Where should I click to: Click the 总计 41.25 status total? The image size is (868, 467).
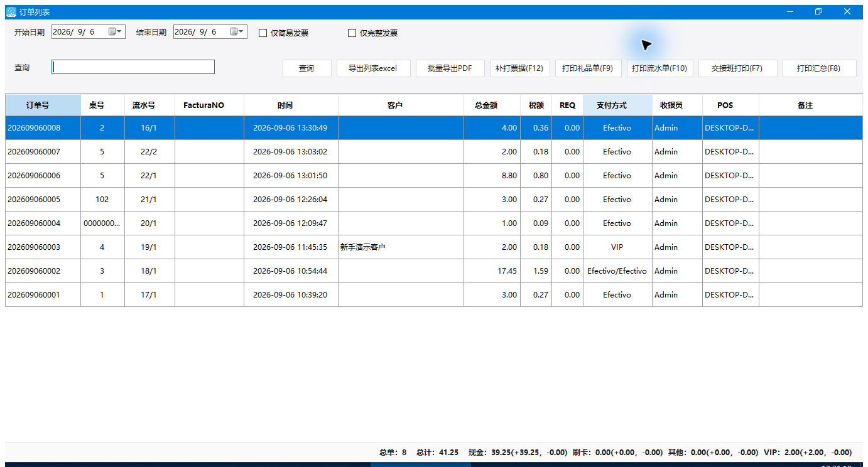point(438,452)
